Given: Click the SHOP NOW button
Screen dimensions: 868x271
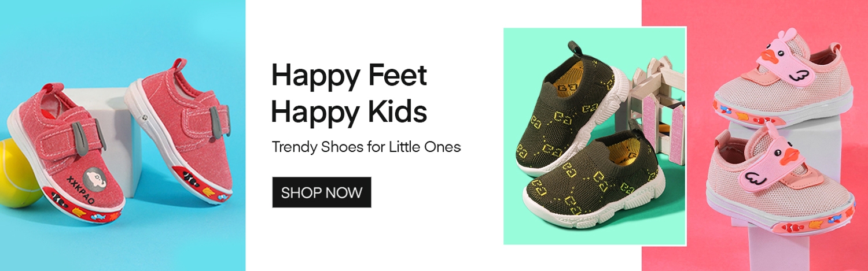Looking at the screenshot, I should [x=322, y=192].
